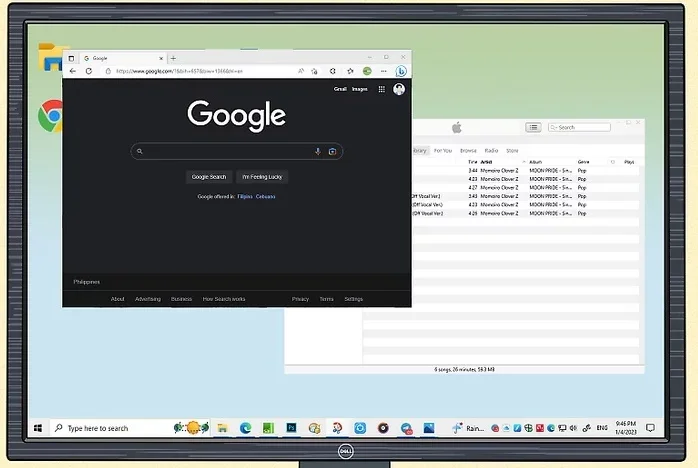This screenshot has width=698, height=468.
Task: Toggle list view button in iTunes window
Action: (x=533, y=127)
